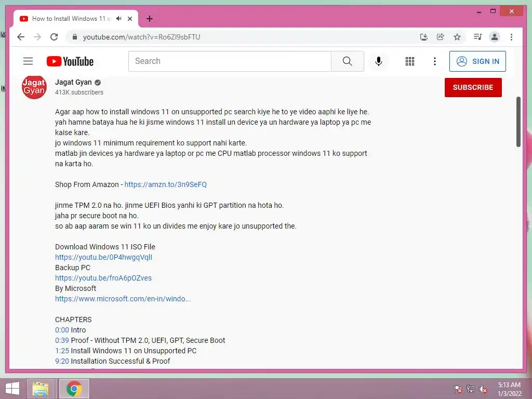Click the CHAPTERS heading text
The image size is (532, 399).
pos(73,320)
